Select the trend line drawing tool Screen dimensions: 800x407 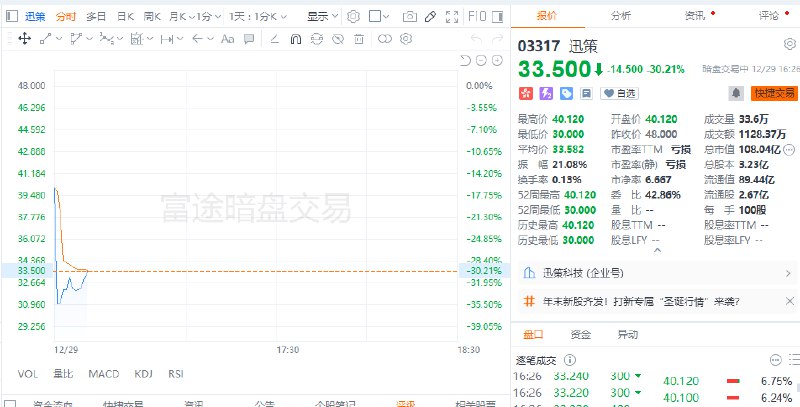[45, 39]
